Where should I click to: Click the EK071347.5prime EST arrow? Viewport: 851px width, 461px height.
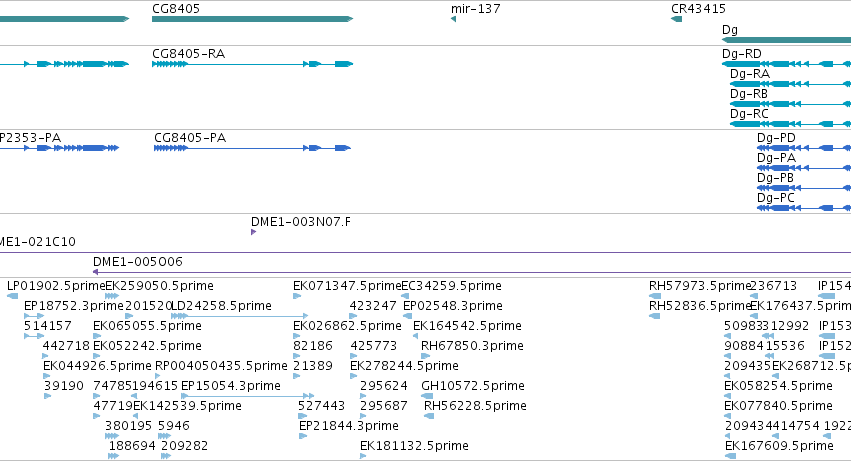[x=297, y=296]
